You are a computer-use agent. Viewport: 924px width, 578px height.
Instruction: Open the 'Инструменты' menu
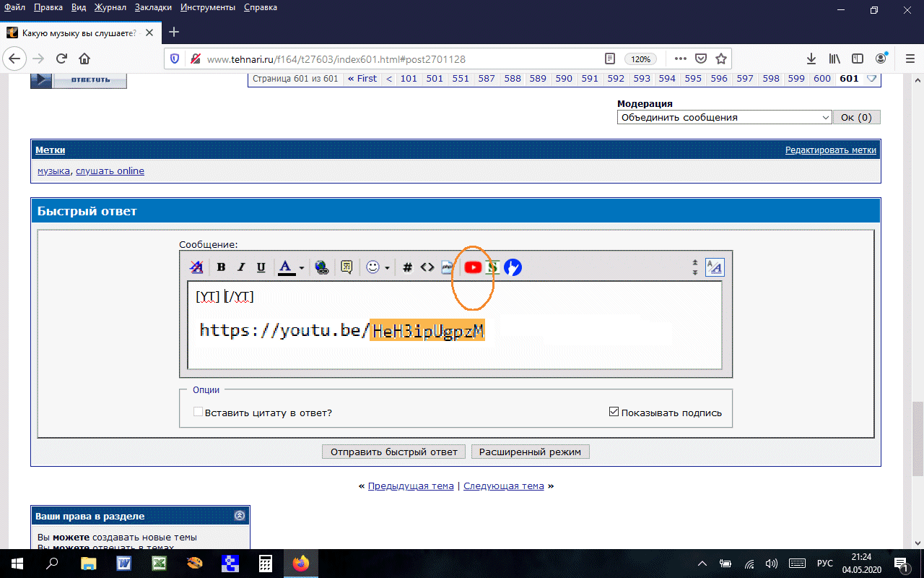208,7
